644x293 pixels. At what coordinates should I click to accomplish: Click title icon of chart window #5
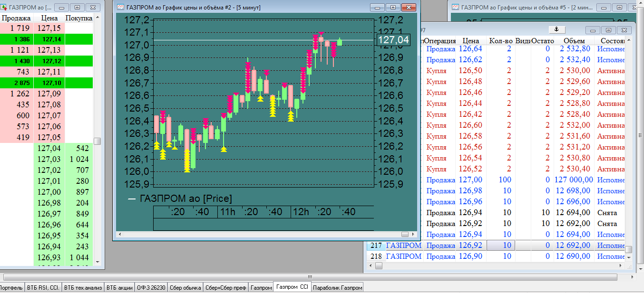click(454, 7)
